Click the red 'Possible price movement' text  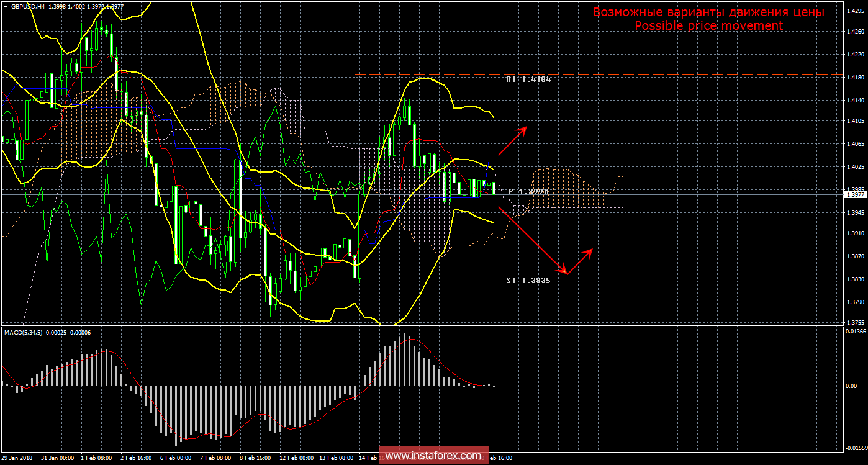tap(708, 26)
